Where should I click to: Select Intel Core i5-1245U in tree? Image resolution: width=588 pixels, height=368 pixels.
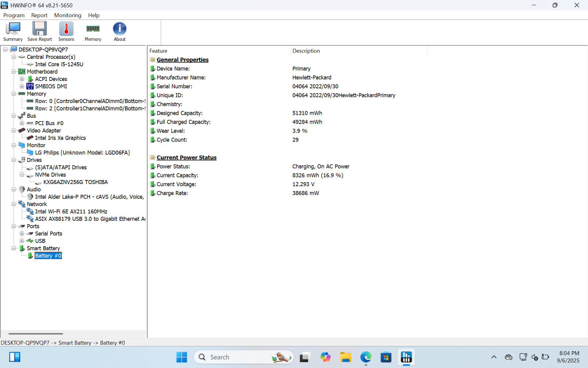tap(59, 64)
